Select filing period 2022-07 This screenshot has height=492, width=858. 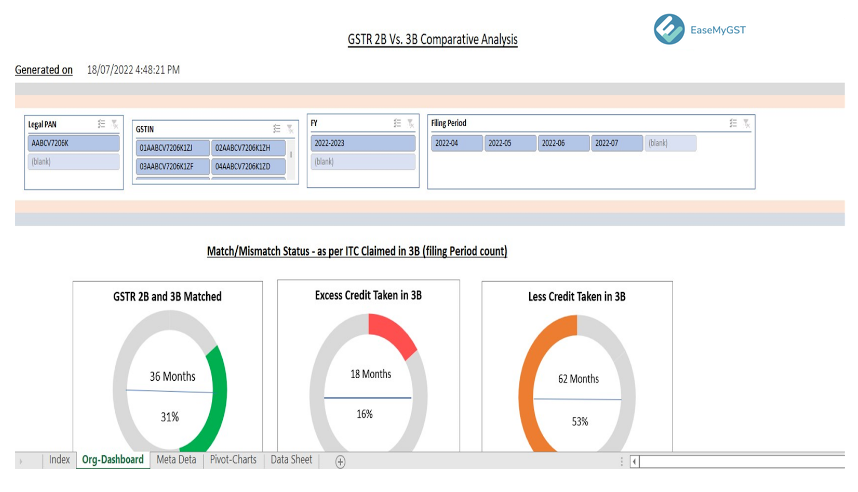tap(617, 143)
